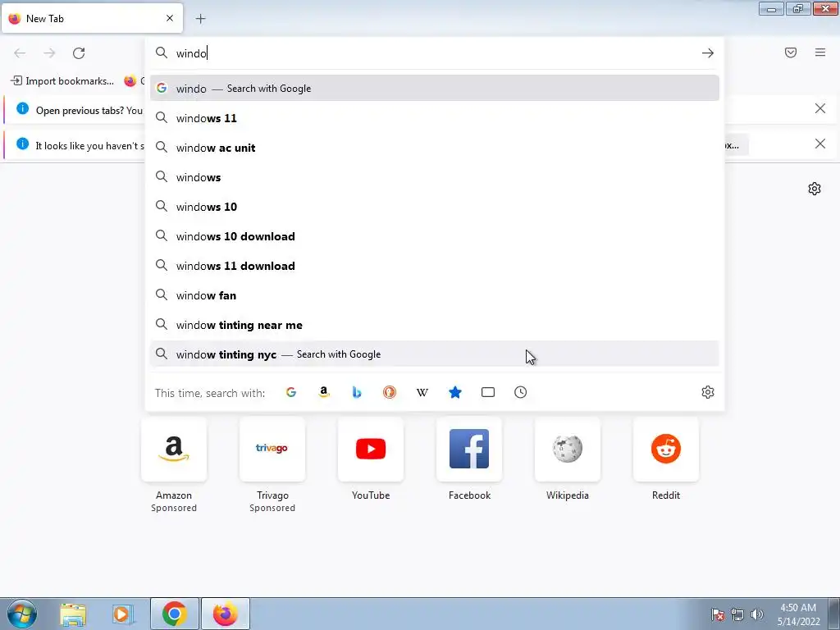Screen dimensions: 840x630
Task: Open volume control in system tray
Action: 757,614
